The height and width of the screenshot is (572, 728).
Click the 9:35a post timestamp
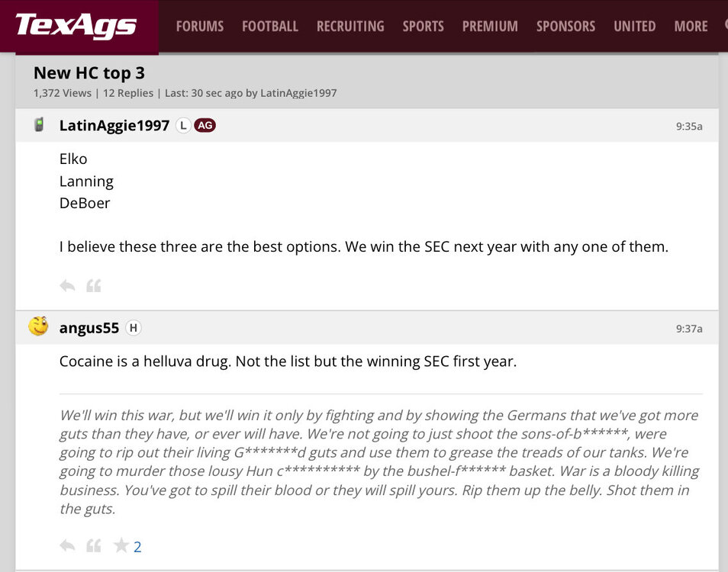pyautogui.click(x=688, y=126)
